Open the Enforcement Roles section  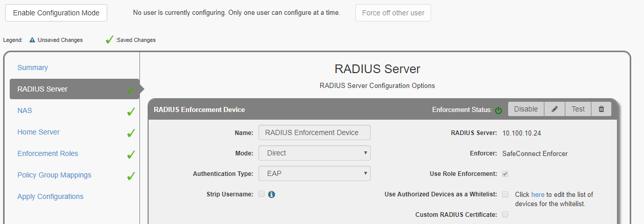[x=47, y=153]
